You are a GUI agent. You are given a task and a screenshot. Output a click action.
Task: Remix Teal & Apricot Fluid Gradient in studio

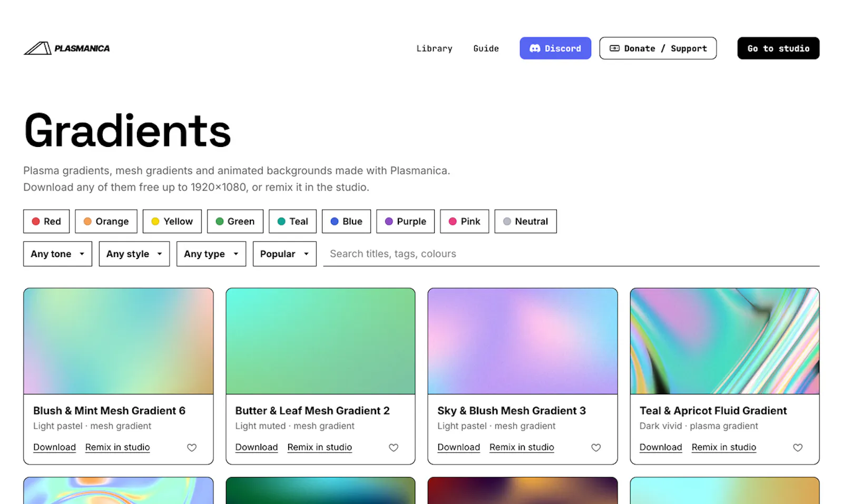724,447
